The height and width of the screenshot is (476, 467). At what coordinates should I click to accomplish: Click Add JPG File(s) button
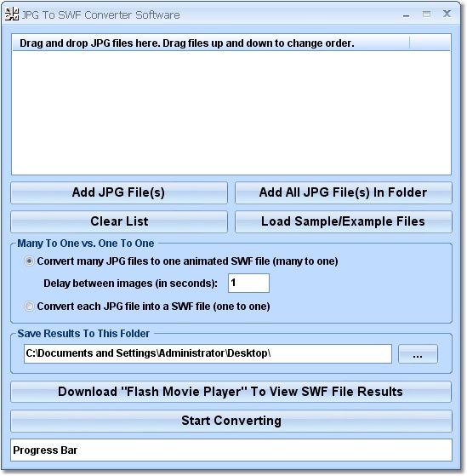(x=119, y=192)
